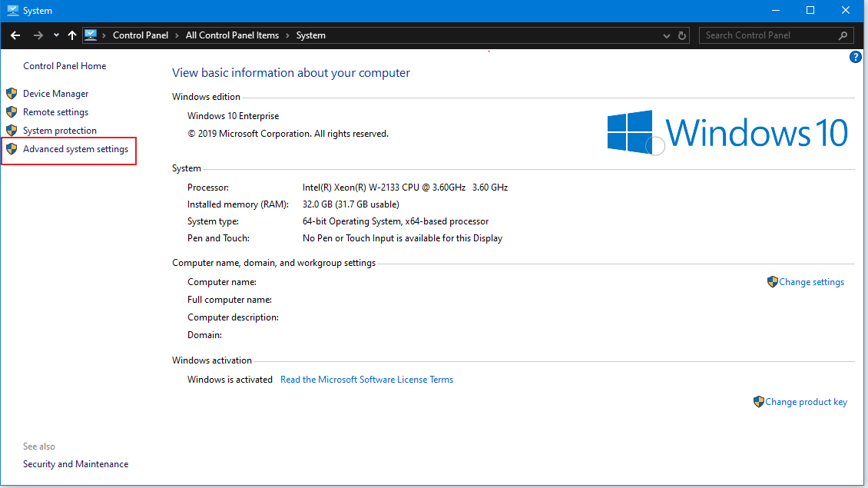
Task: Click the 'Computer description:' label
Action: pyautogui.click(x=233, y=317)
